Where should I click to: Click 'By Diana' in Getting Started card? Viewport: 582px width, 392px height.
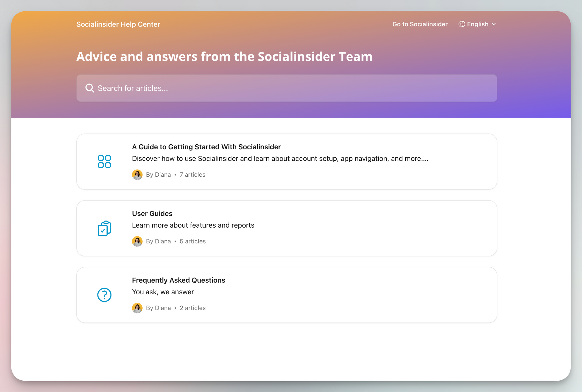tap(158, 175)
